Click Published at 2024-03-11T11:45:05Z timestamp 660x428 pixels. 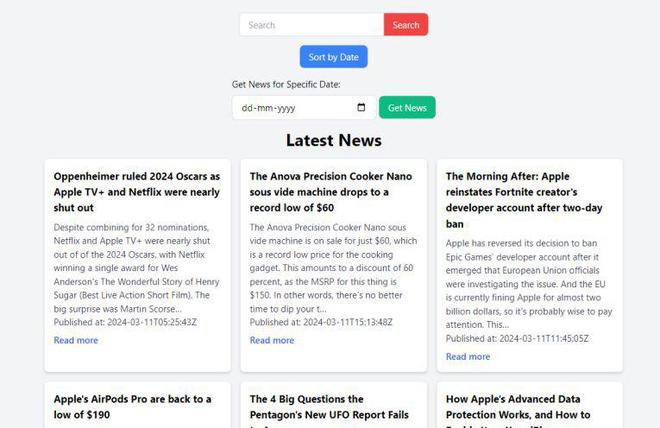click(517, 338)
